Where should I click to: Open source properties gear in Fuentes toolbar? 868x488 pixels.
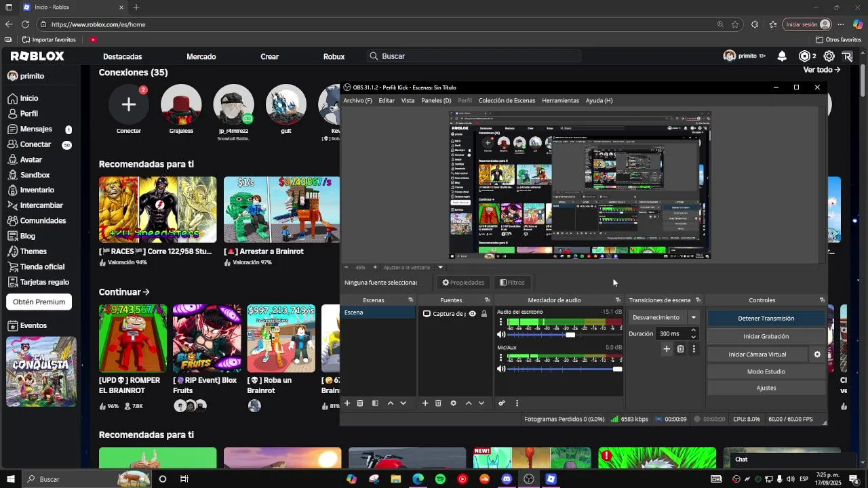[454, 403]
